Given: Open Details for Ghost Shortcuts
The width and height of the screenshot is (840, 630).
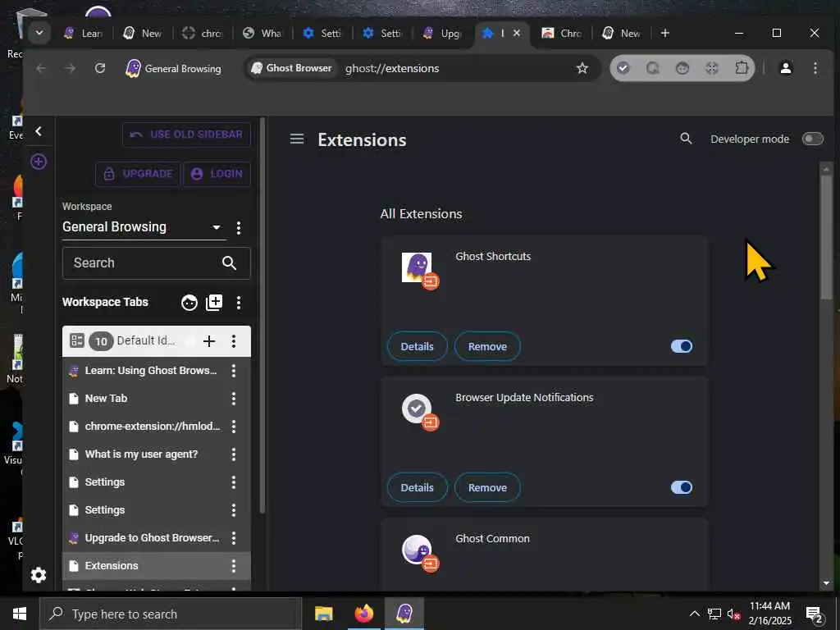Looking at the screenshot, I should coord(417,346).
